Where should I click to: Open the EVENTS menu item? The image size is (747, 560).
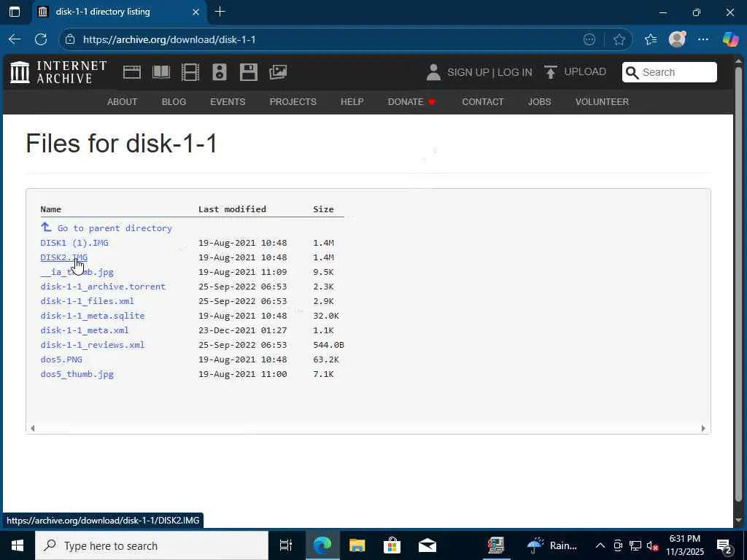pyautogui.click(x=228, y=102)
